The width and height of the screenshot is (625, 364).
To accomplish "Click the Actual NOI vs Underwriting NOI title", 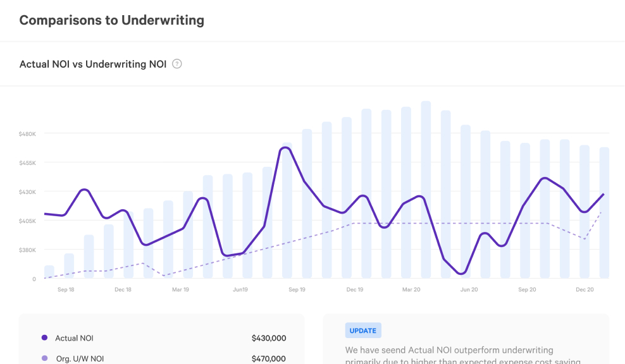I will [93, 64].
